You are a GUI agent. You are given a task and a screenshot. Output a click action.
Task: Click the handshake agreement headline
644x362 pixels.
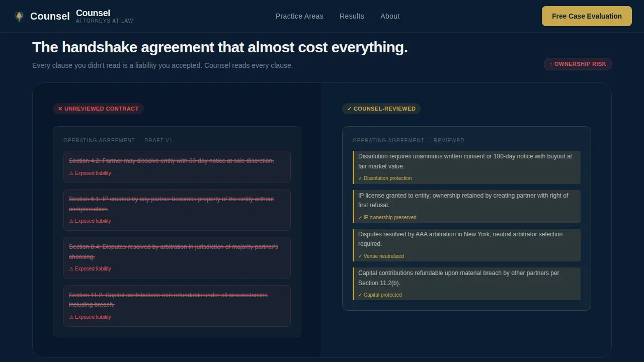pyautogui.click(x=220, y=47)
